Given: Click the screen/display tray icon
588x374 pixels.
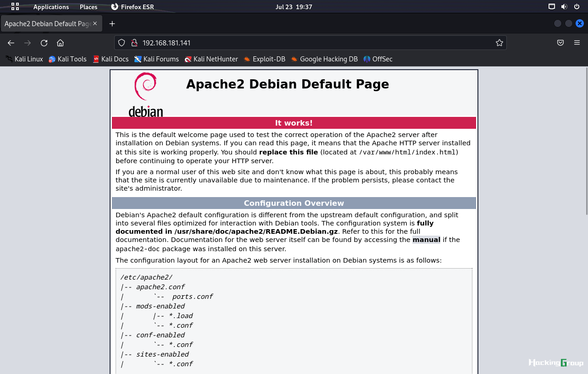Looking at the screenshot, I should 552,6.
